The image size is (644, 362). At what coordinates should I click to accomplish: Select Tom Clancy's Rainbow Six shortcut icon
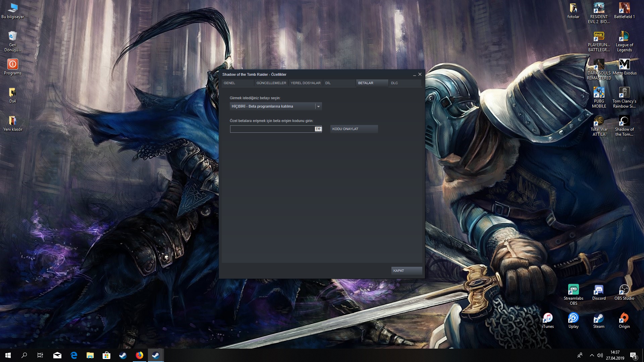(x=624, y=98)
